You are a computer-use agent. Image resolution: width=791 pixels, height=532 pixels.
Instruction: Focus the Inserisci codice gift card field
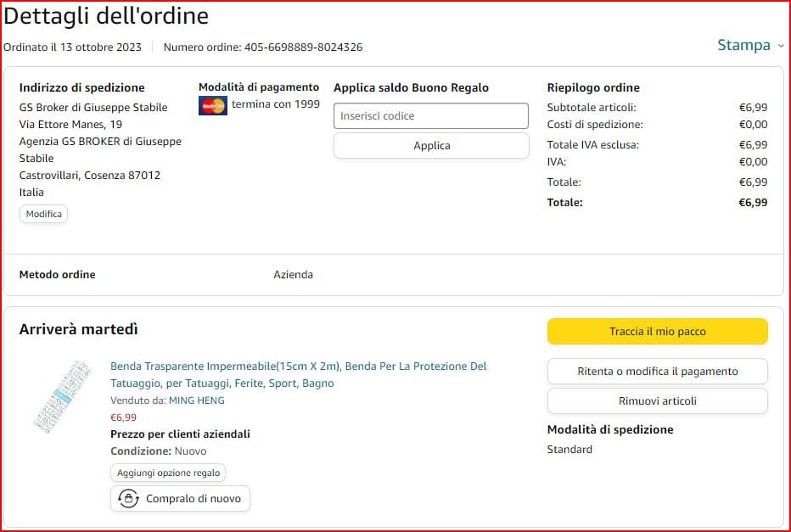pyautogui.click(x=430, y=116)
